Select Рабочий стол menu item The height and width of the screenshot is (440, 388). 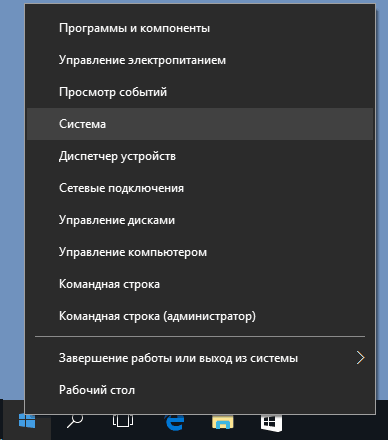click(x=200, y=390)
